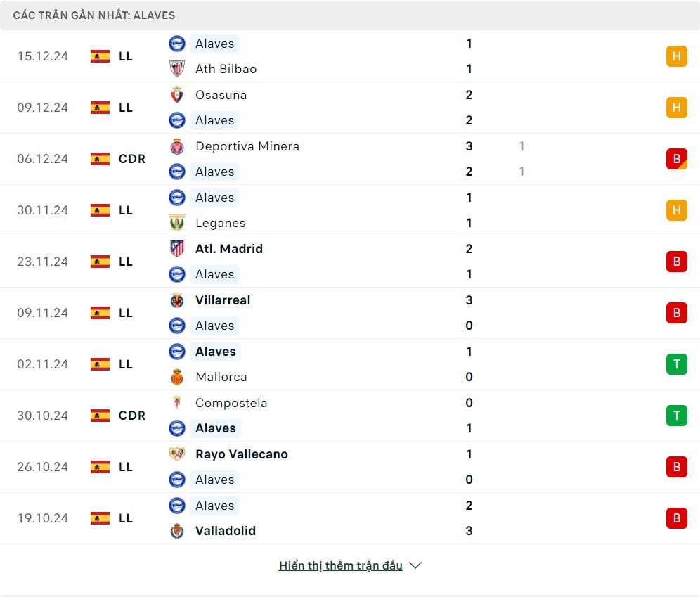
Task: Open the Villarreal team name link
Action: (x=223, y=300)
